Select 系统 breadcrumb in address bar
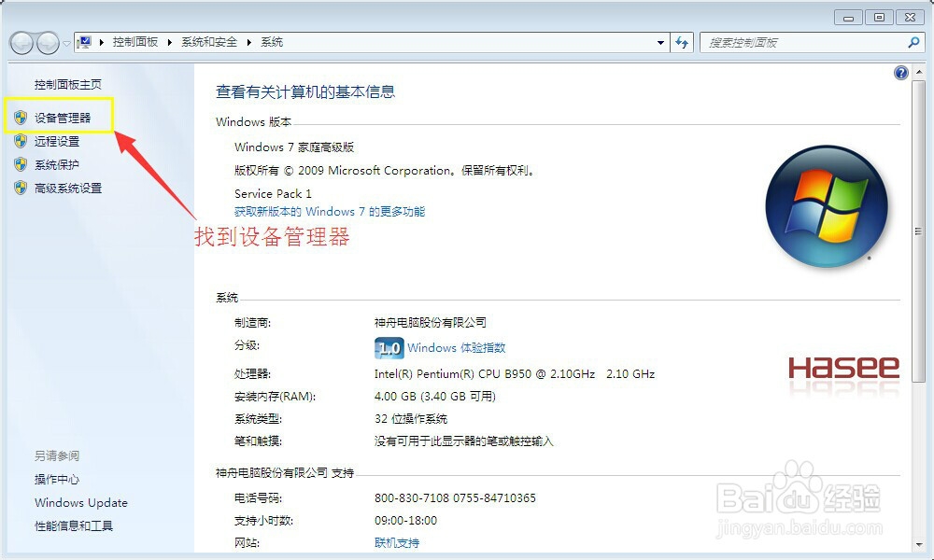 coord(272,42)
